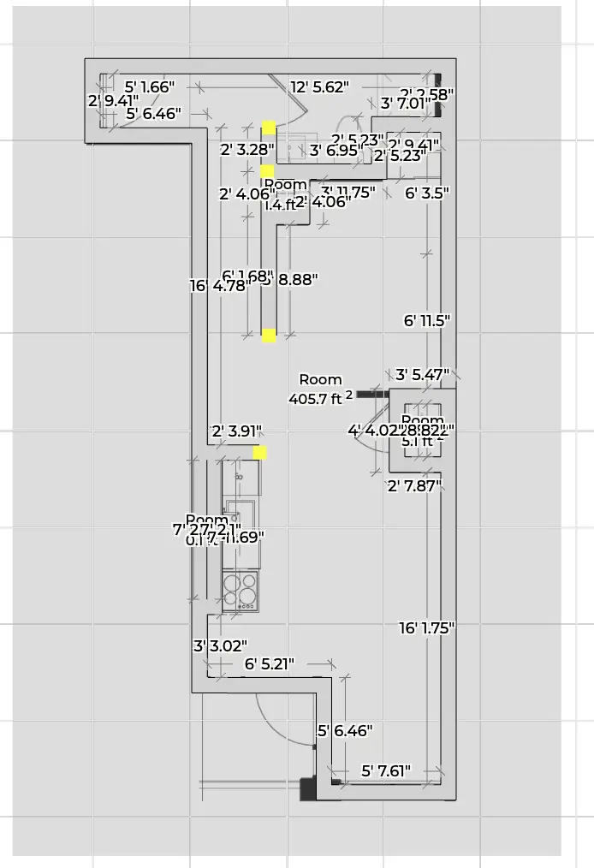594x868 pixels.
Task: Select the 16' 4.78" wall dimension
Action: coord(220,286)
